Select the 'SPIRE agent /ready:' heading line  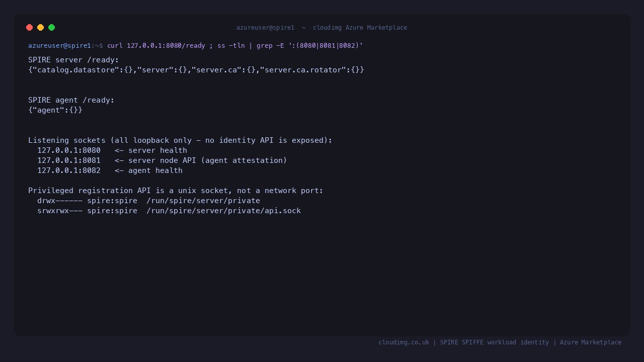click(x=71, y=100)
